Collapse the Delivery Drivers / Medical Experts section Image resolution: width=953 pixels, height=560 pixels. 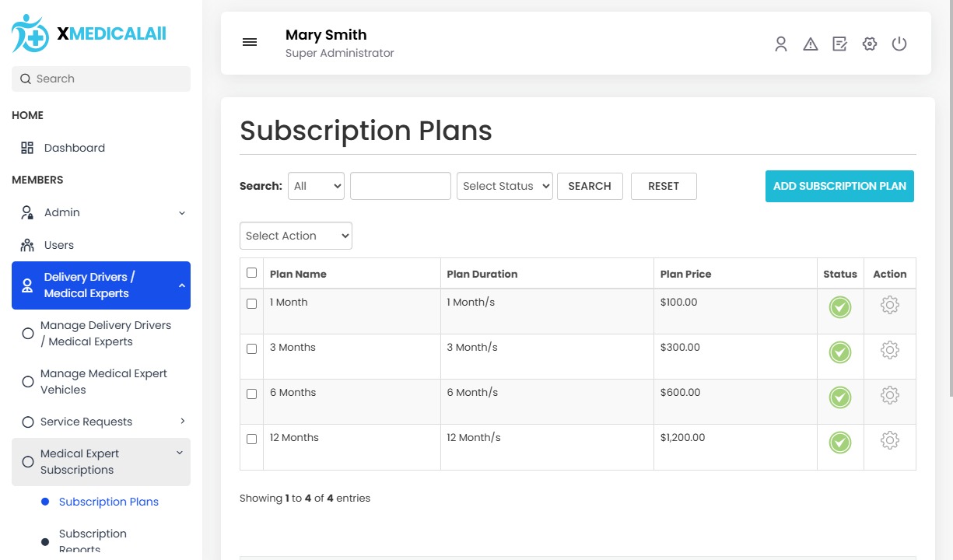coord(100,285)
